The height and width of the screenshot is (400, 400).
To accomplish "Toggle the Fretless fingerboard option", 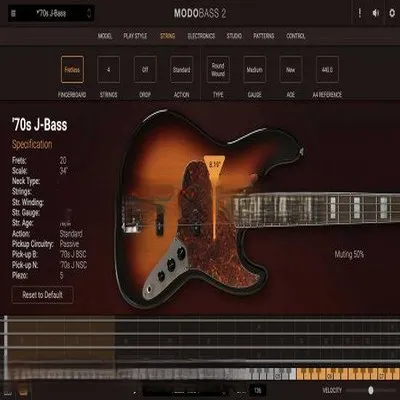I will pos(72,70).
